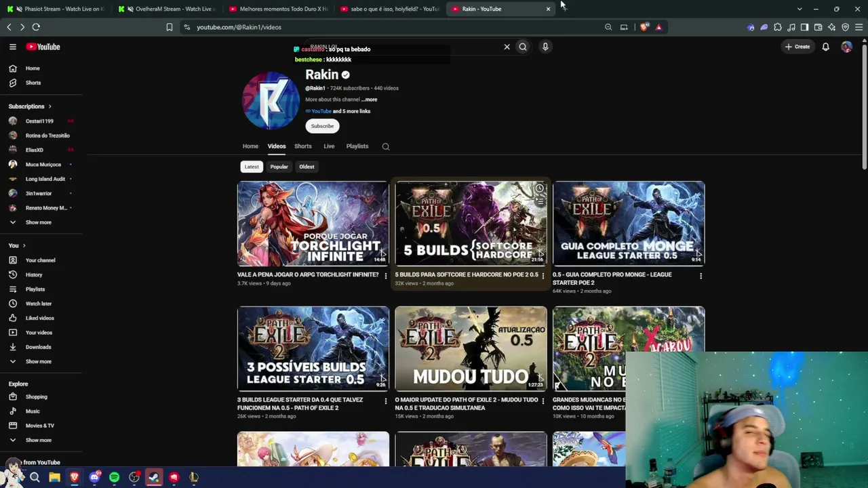Select the Oldest sort filter
Viewport: 868px width, 488px height.
point(307,167)
